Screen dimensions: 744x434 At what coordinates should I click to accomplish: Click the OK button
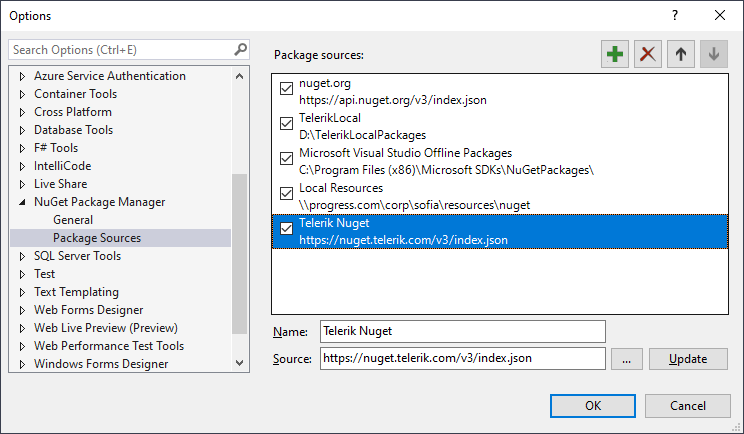pos(593,406)
